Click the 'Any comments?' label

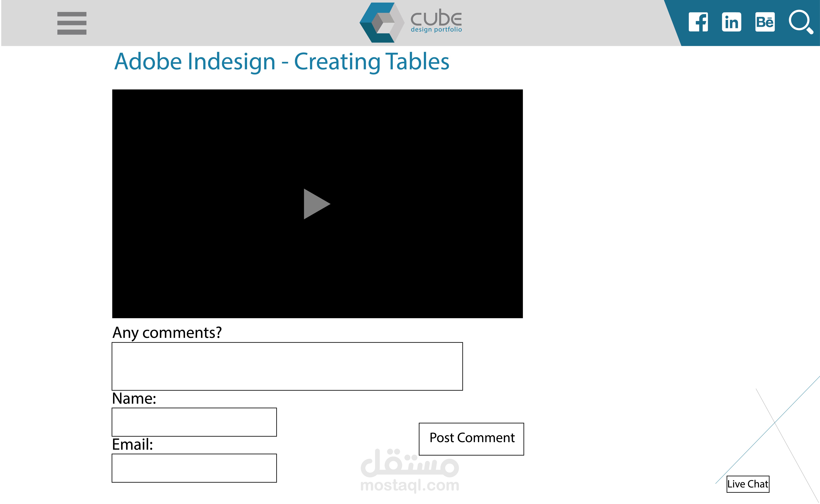point(167,332)
